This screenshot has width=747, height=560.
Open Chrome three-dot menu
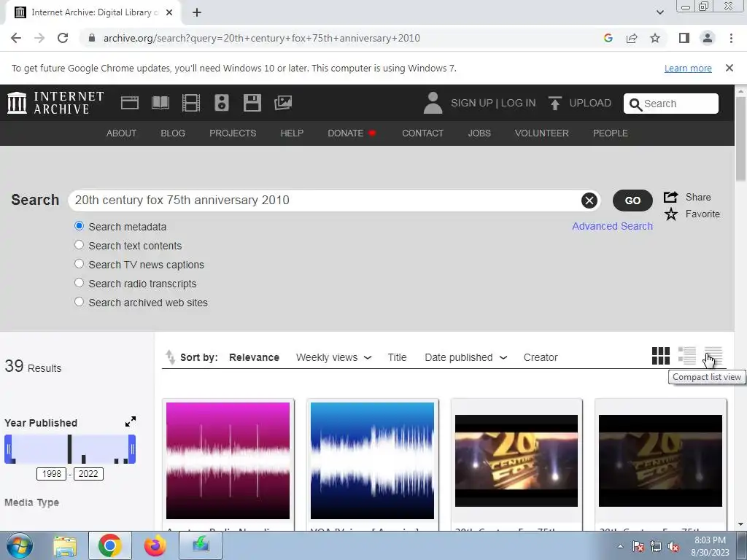point(731,38)
